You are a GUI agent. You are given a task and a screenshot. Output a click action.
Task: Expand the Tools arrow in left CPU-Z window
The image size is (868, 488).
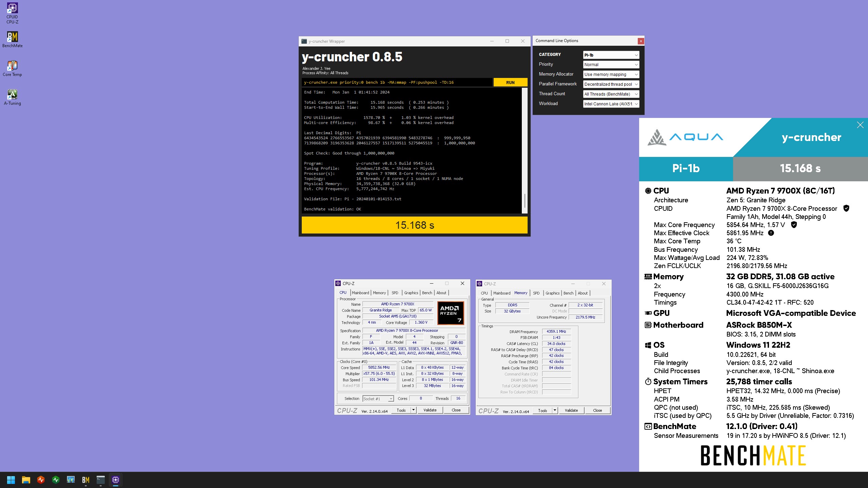[x=413, y=410]
